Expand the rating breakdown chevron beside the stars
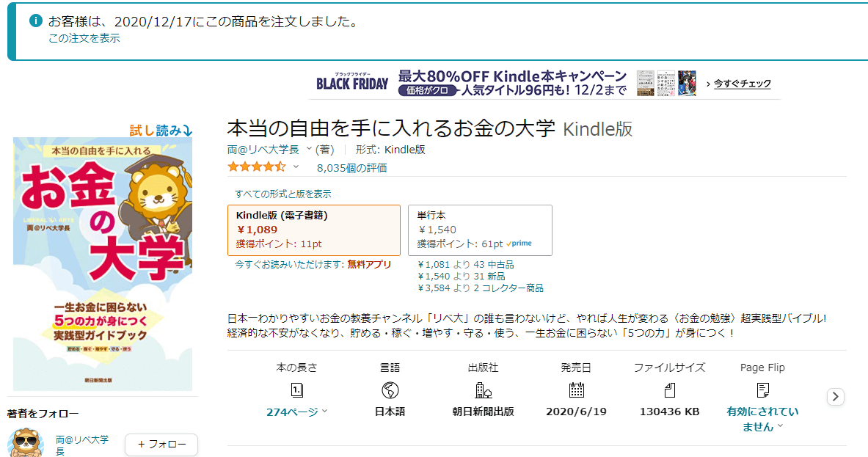Image resolution: width=868 pixels, height=457 pixels. [x=296, y=167]
